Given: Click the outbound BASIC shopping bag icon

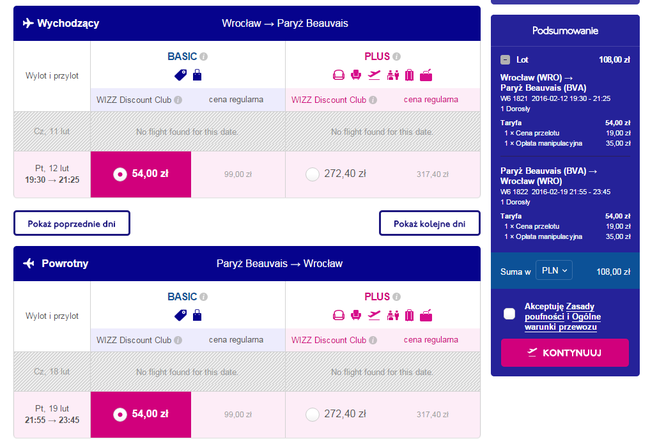Looking at the screenshot, I should (x=197, y=75).
